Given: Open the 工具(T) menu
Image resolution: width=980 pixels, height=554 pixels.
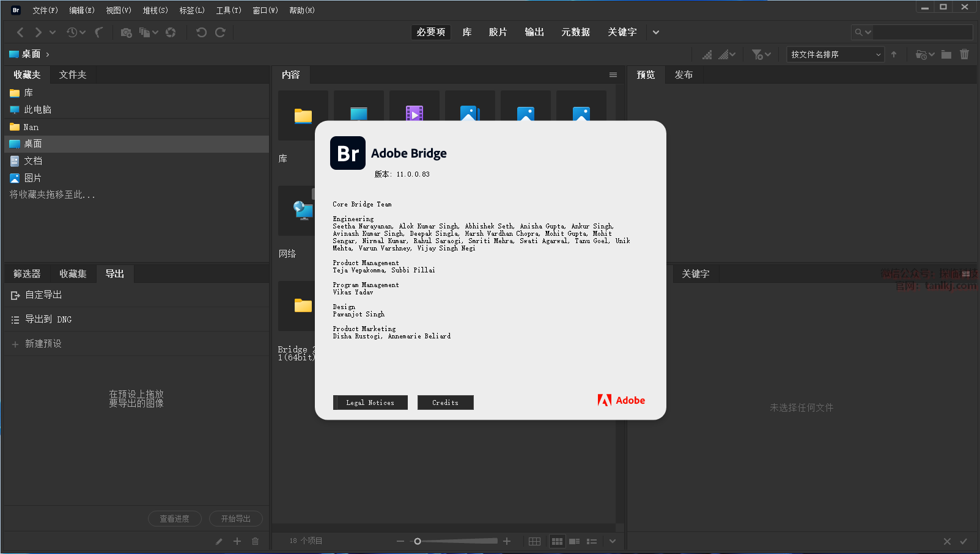Looking at the screenshot, I should [229, 10].
